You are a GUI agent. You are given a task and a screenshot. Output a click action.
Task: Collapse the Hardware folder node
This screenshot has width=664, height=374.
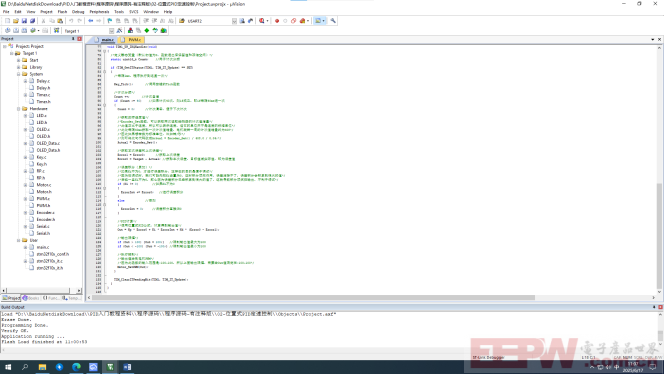click(x=19, y=109)
